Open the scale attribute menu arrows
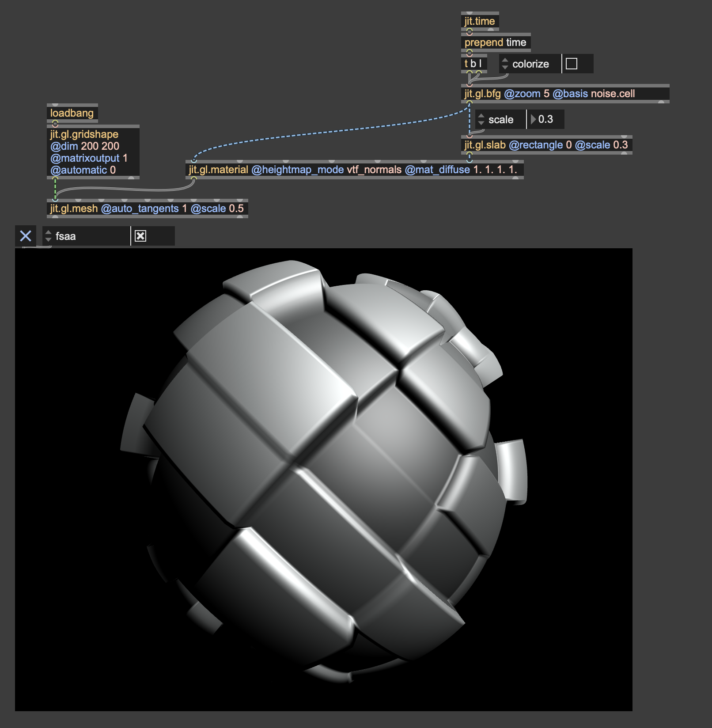712x728 pixels. pyautogui.click(x=481, y=120)
